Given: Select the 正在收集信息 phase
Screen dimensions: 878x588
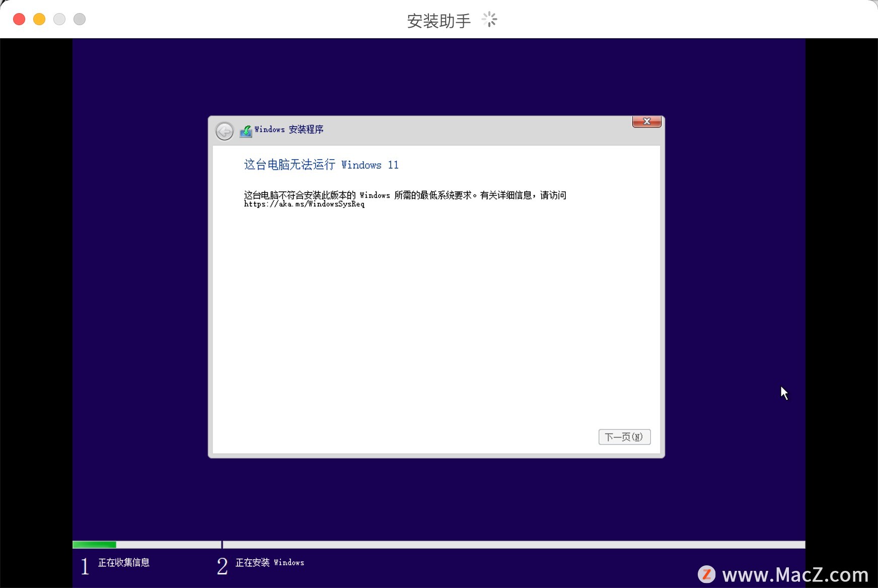Looking at the screenshot, I should tap(123, 562).
